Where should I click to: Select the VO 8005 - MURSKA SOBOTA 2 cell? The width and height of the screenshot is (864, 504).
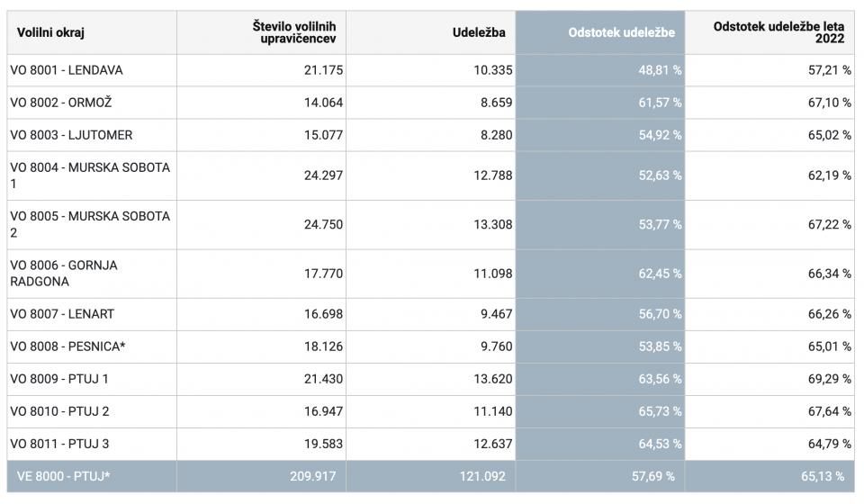90,224
